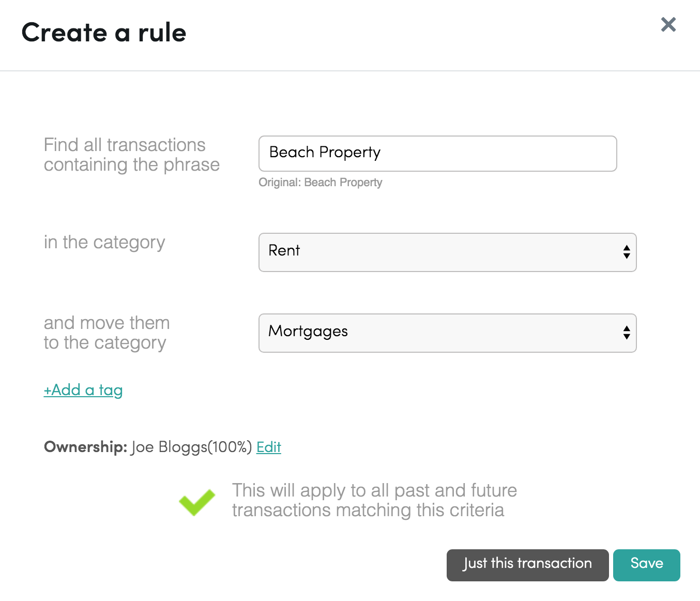Select the Original: Beach Property hint text

321,183
